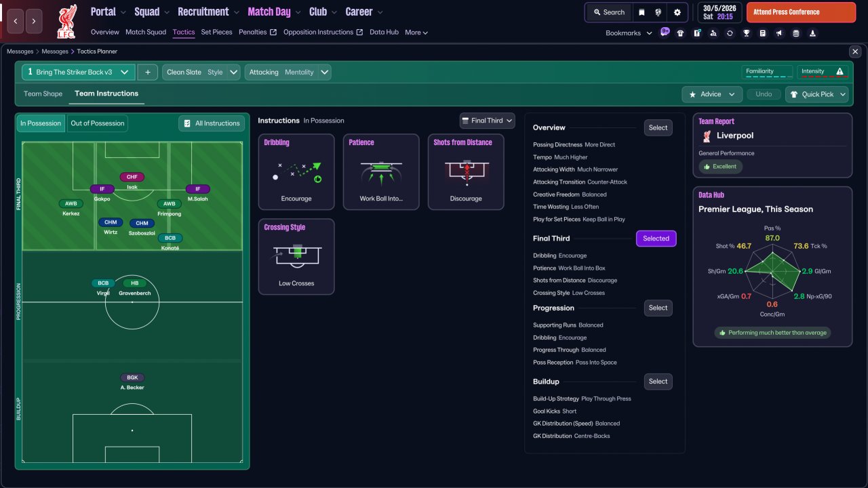
Task: Click the shirt bookmark shortcut icon
Action: [680, 33]
